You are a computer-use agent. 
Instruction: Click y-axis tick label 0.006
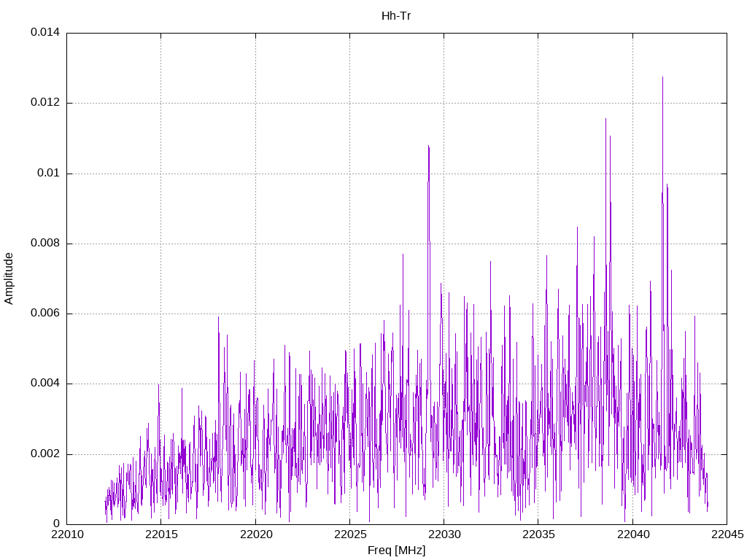pos(45,314)
